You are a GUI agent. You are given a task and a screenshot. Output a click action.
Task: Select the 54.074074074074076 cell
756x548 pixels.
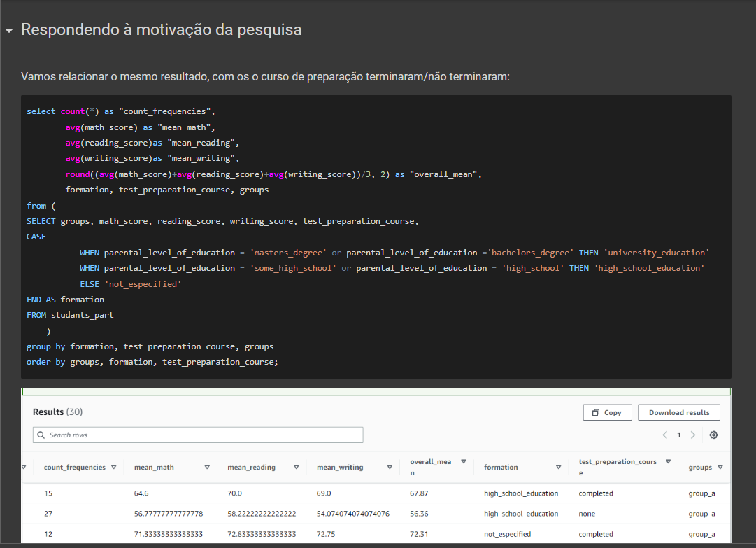pyautogui.click(x=353, y=513)
